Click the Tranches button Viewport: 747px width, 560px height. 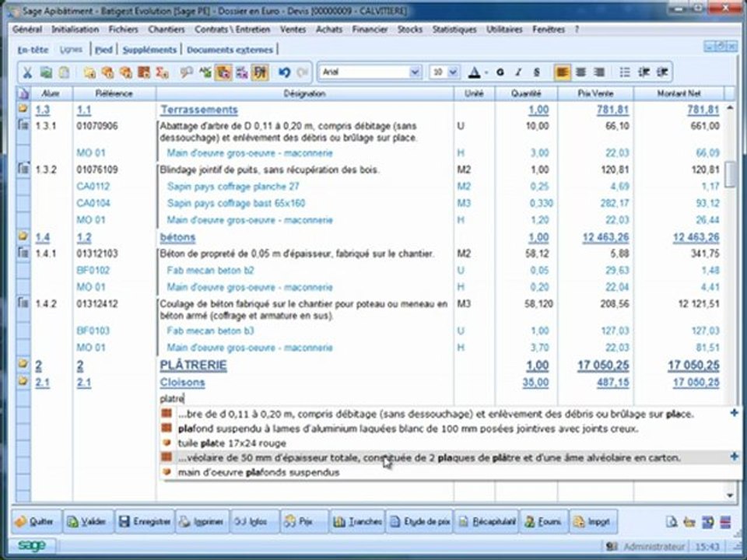(x=357, y=522)
